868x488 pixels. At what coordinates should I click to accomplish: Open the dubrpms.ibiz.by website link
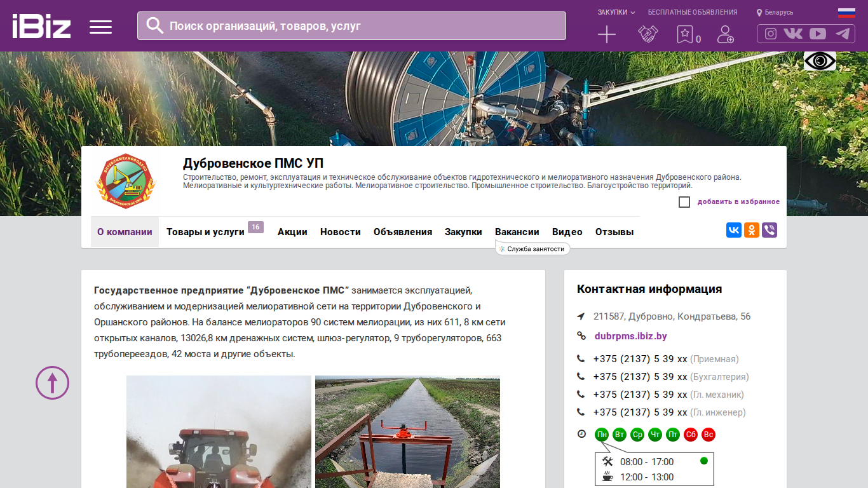tap(631, 336)
